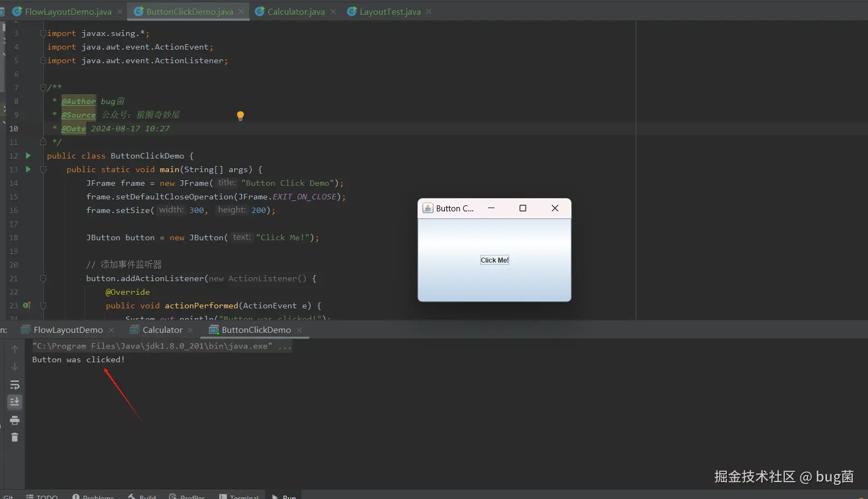
Task: Close the Button Click Demo window
Action: point(555,208)
